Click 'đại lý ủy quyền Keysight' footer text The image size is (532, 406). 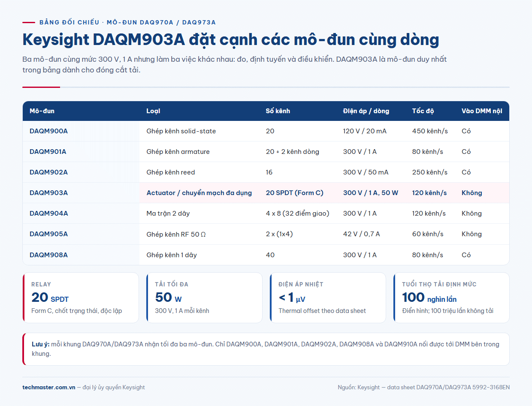[x=114, y=387]
